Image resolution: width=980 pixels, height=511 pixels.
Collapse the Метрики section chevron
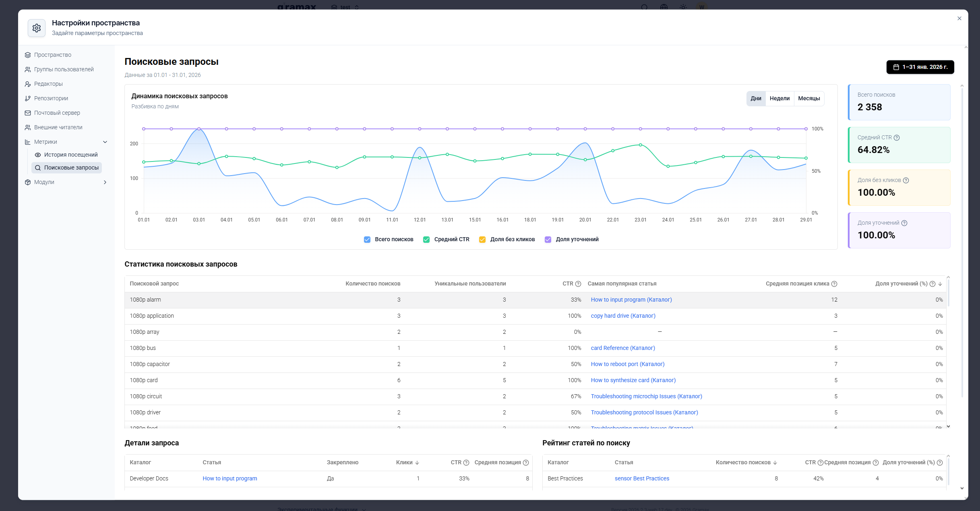coord(105,142)
